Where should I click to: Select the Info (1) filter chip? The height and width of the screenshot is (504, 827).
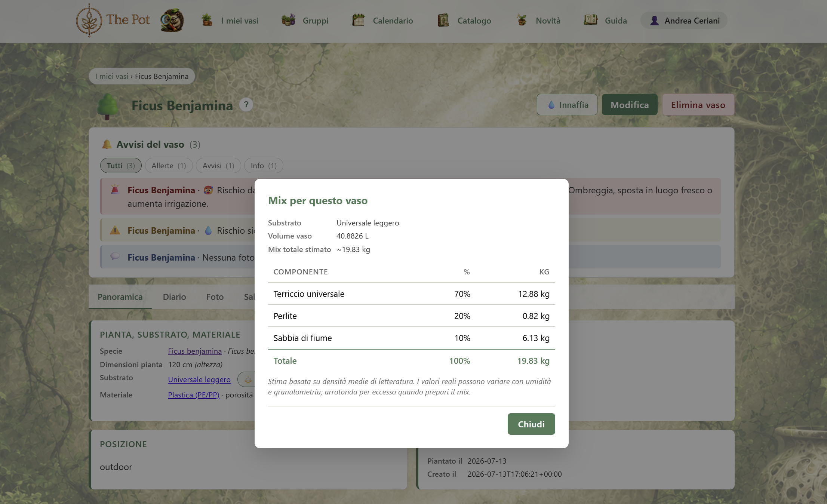click(x=264, y=166)
